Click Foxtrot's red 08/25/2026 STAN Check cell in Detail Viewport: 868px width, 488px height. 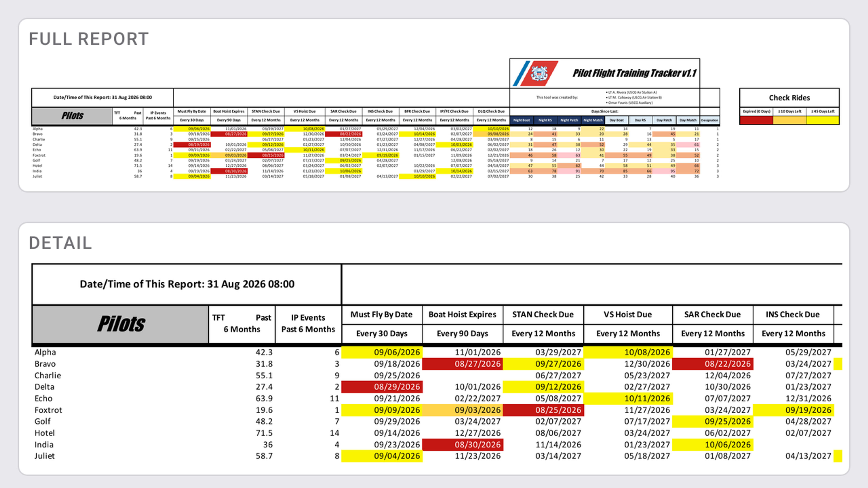point(543,410)
